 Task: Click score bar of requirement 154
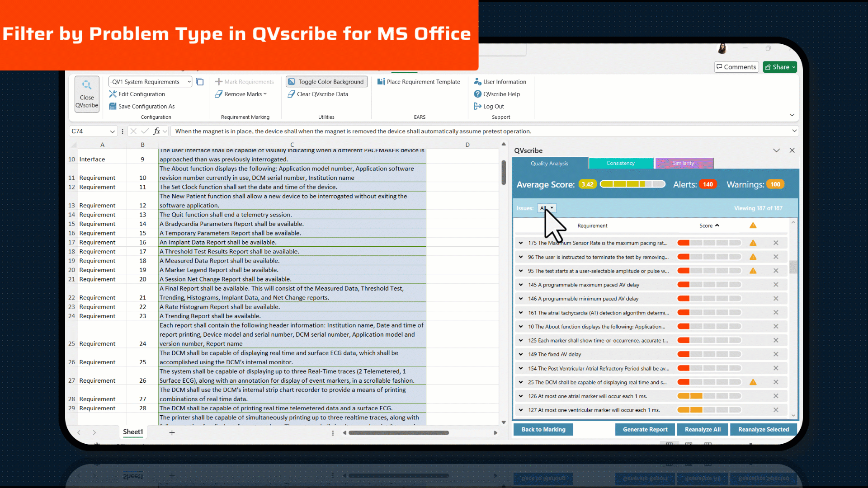point(709,368)
